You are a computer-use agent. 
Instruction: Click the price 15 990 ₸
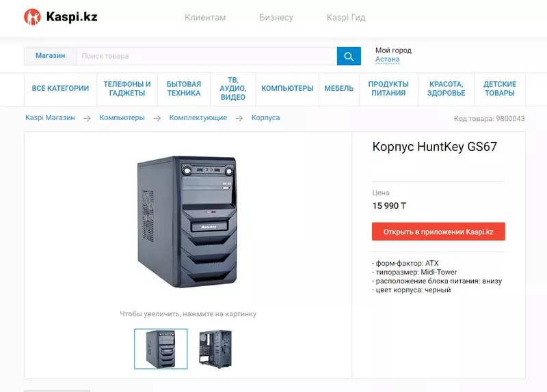point(389,206)
